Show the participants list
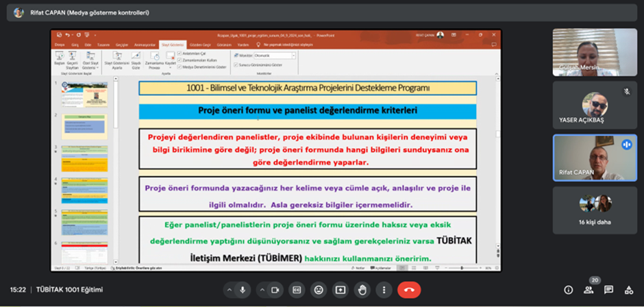 (x=589, y=290)
